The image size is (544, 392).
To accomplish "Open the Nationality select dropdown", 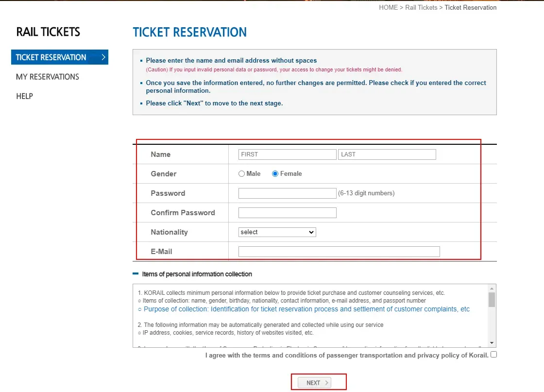I will click(277, 232).
